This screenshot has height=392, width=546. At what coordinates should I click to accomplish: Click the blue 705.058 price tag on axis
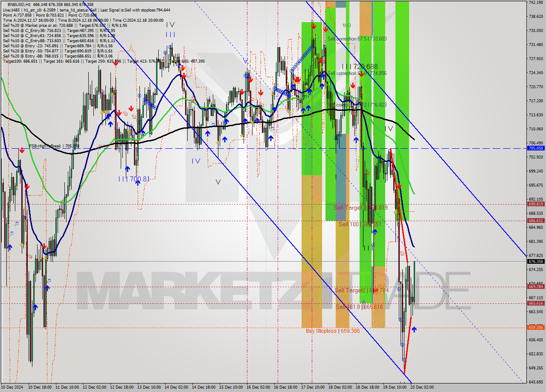(x=536, y=148)
